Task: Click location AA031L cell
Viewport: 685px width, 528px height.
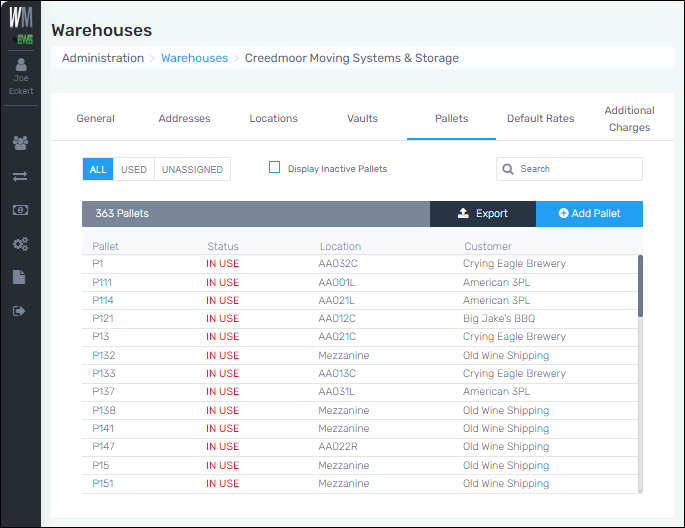Action: click(x=336, y=392)
